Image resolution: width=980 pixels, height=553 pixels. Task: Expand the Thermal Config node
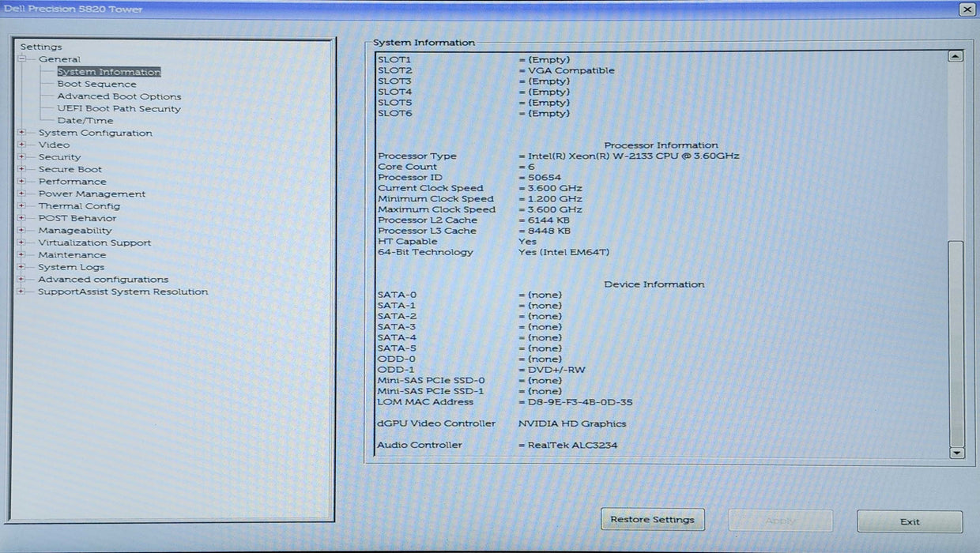tap(22, 206)
